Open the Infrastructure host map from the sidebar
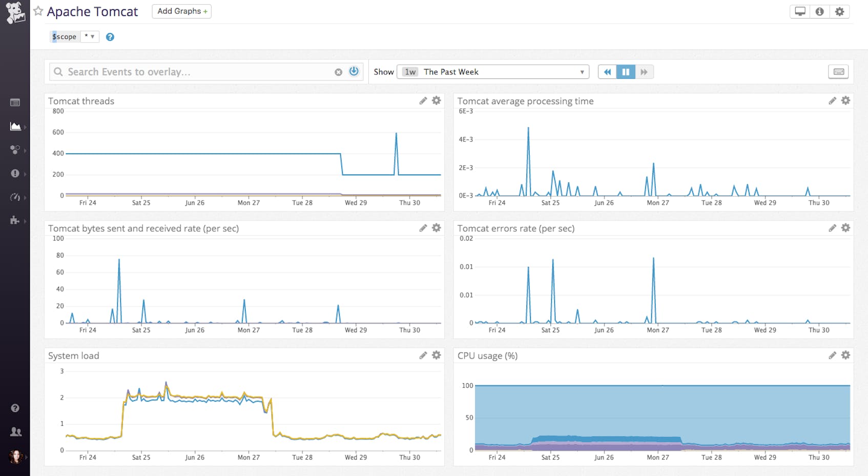The height and width of the screenshot is (476, 868). [15, 150]
